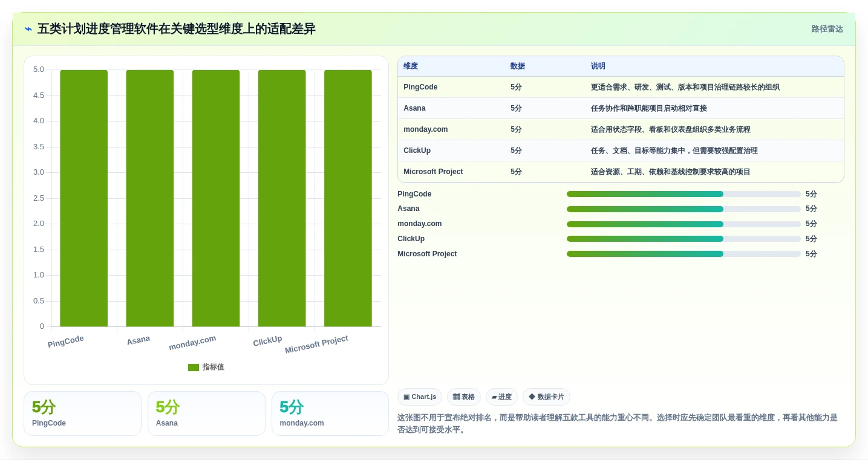Click the ClickUp progress bar
Image resolution: width=868 pixels, height=460 pixels.
[x=684, y=239]
